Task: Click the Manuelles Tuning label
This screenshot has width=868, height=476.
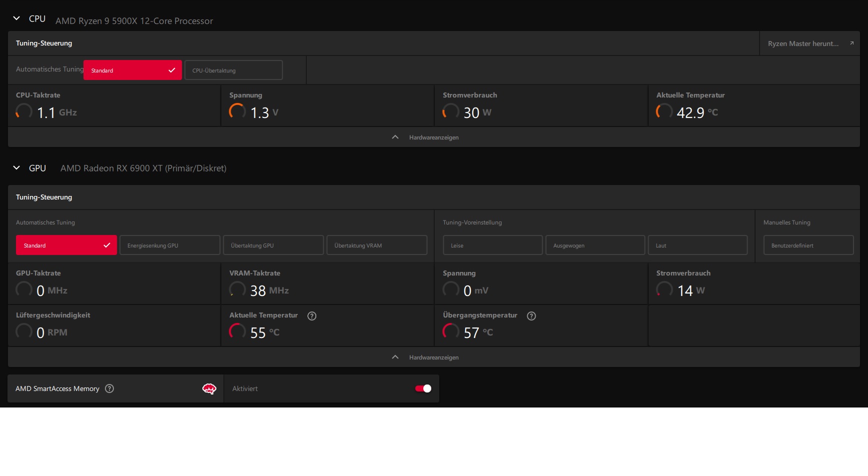Action: (787, 222)
